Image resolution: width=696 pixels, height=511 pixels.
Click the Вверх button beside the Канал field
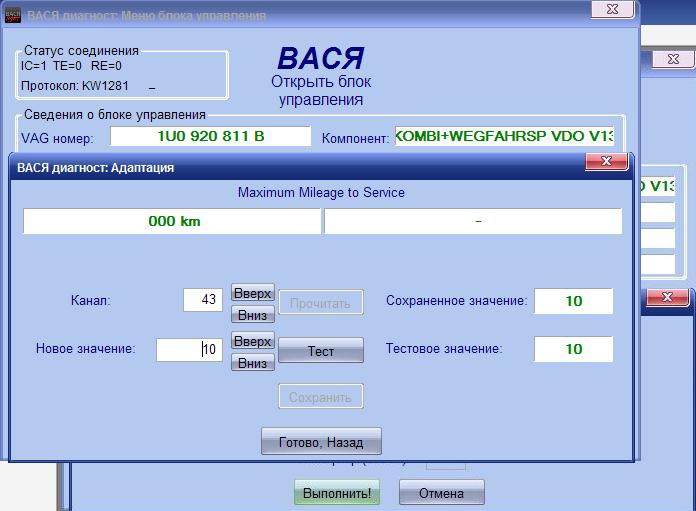(x=253, y=293)
